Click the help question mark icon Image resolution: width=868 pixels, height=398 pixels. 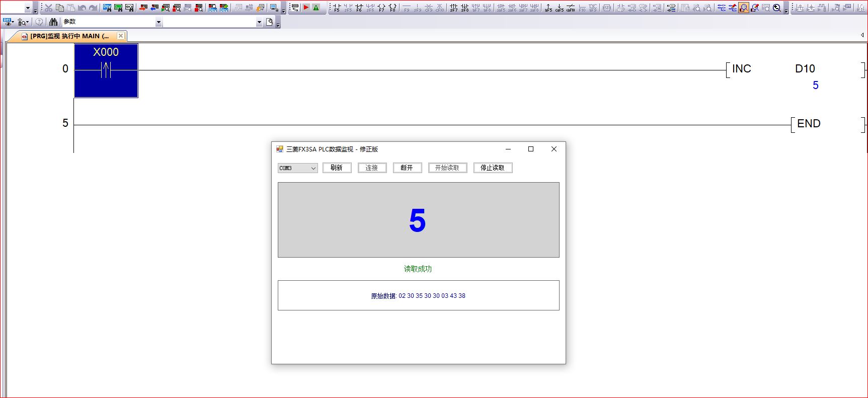coord(39,22)
